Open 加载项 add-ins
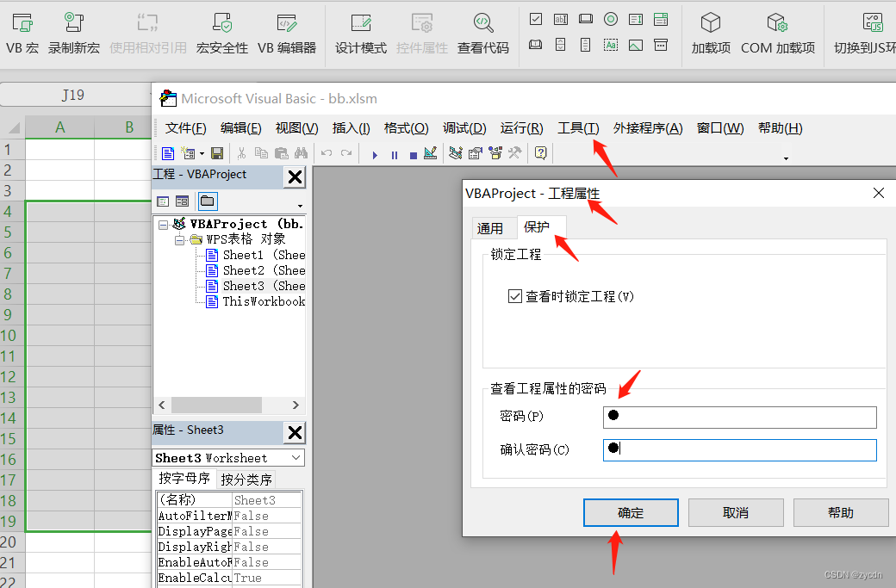The height and width of the screenshot is (588, 896). point(711,34)
